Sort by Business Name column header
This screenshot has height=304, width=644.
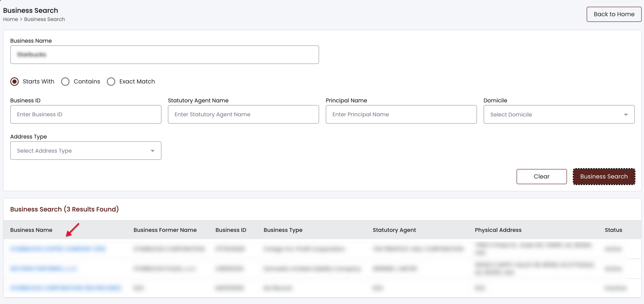click(31, 230)
